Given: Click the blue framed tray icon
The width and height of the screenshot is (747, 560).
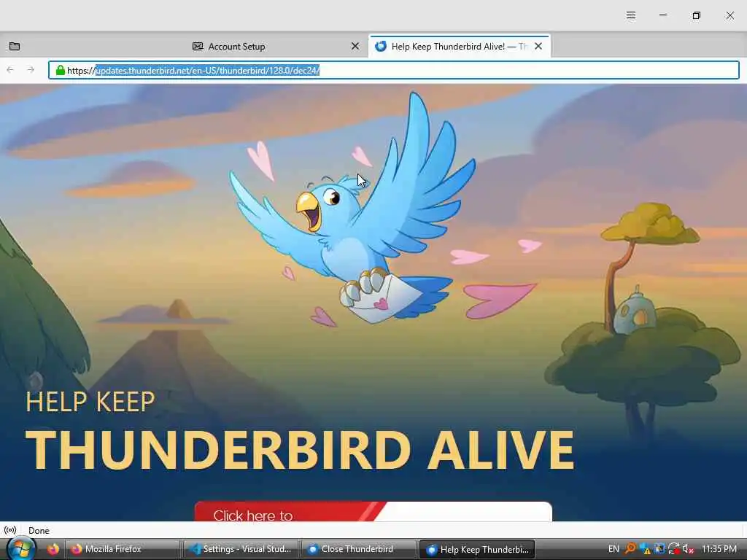Looking at the screenshot, I should tap(659, 548).
